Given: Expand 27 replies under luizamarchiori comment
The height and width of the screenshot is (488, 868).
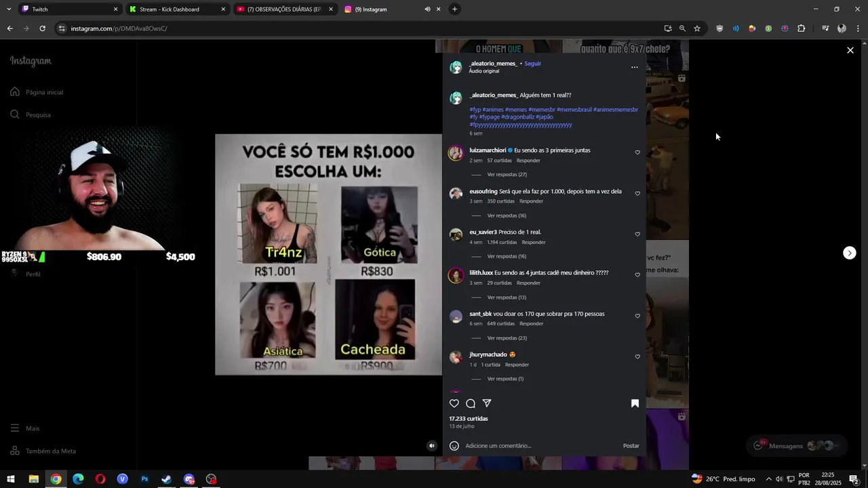Looking at the screenshot, I should coord(507,175).
